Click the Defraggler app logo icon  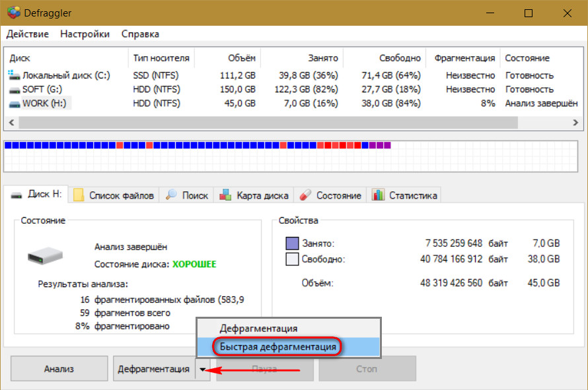[x=13, y=13]
